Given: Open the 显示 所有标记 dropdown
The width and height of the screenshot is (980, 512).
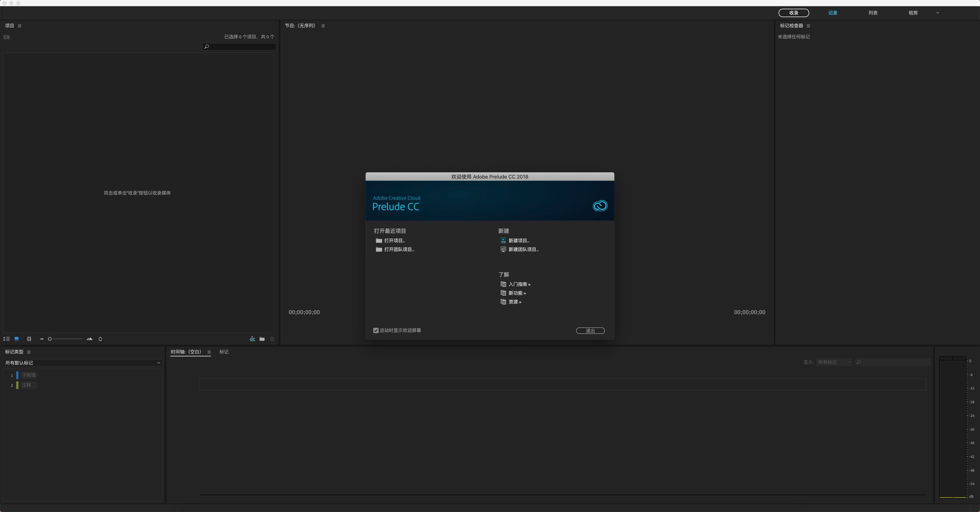Looking at the screenshot, I should point(834,362).
